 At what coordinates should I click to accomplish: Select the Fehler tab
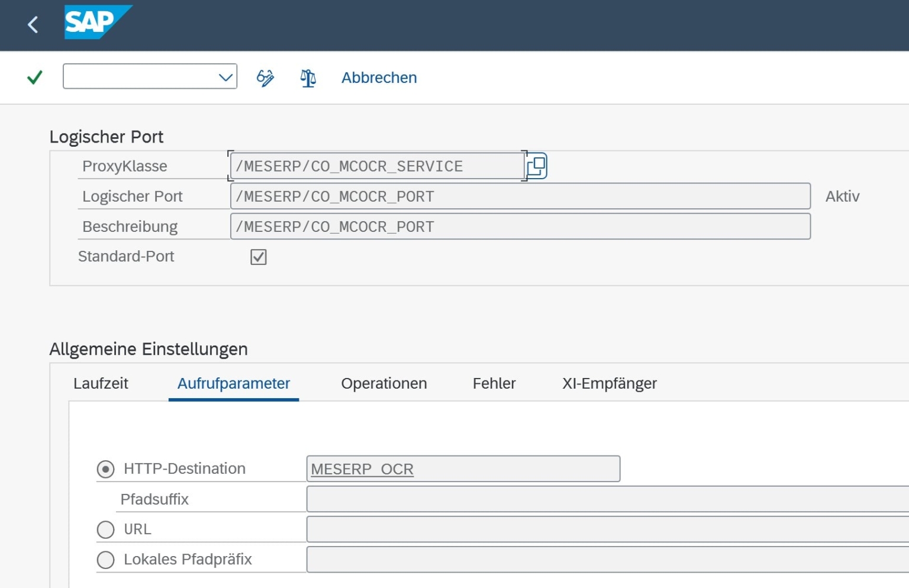click(494, 383)
